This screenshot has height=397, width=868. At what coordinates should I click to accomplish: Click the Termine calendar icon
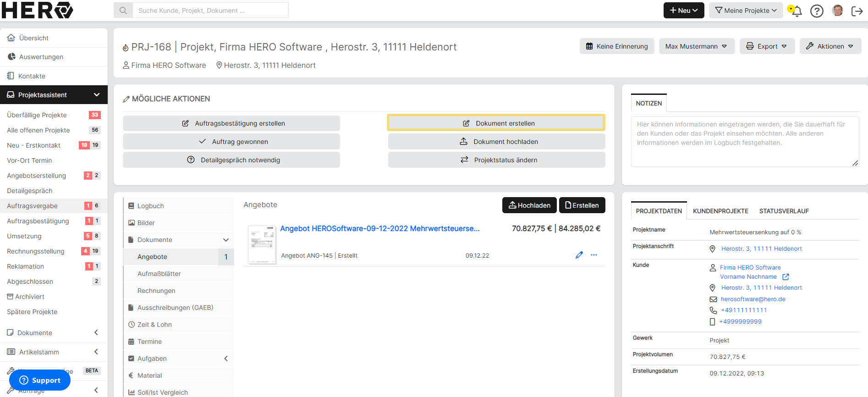pos(132,342)
